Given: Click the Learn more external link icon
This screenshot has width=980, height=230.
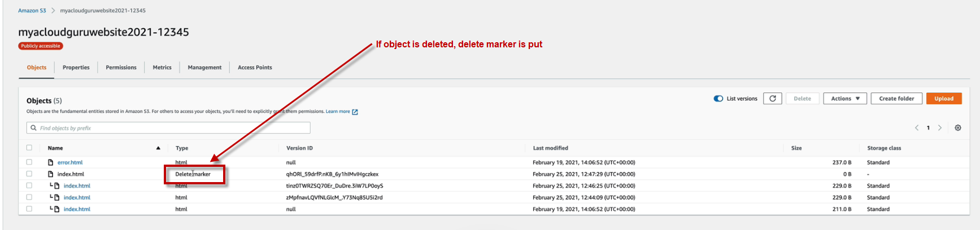Looking at the screenshot, I should (355, 112).
